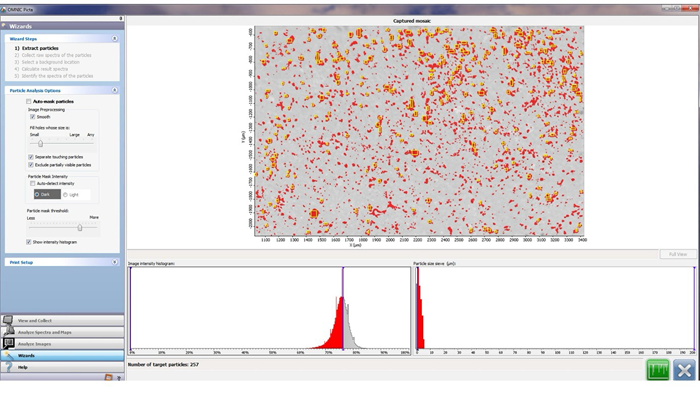Click the Wizards panel header
700x393 pixels.
point(62,26)
